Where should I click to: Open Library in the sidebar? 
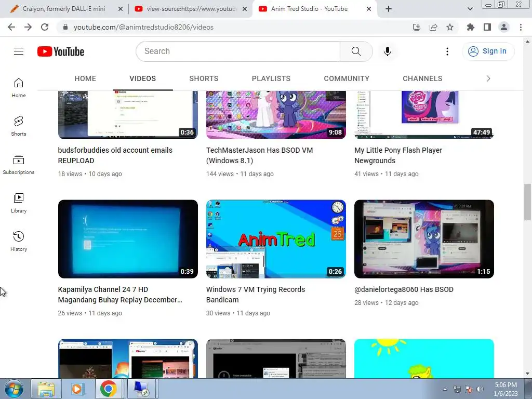(19, 203)
